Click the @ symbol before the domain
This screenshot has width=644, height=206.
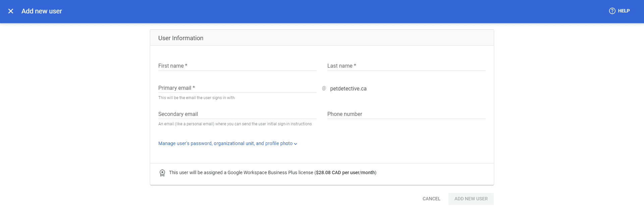coord(324,88)
